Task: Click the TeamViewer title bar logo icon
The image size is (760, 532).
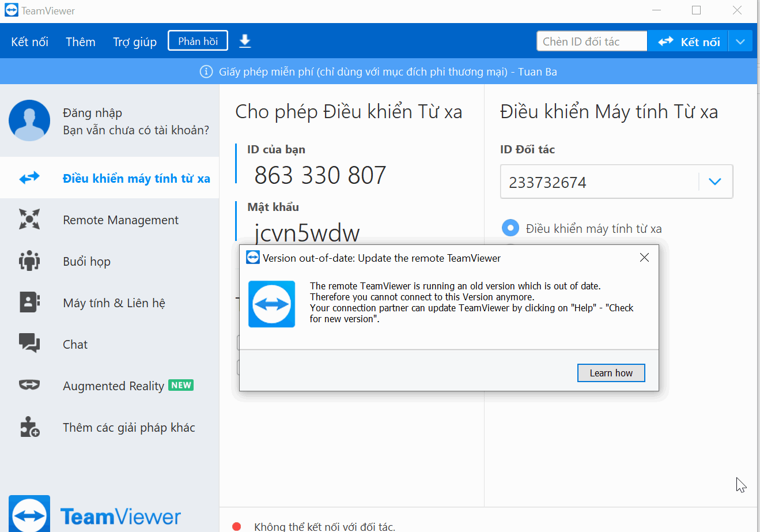Action: (x=12, y=10)
